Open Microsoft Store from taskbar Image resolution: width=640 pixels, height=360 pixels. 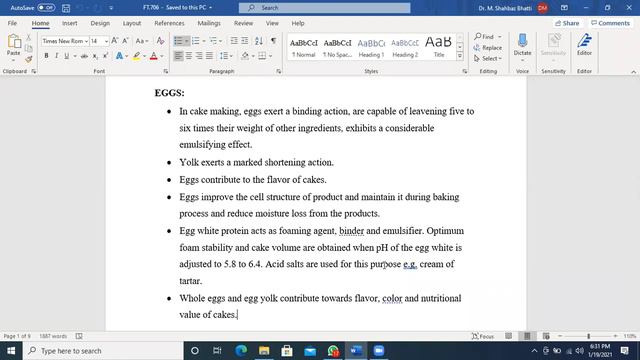(287, 351)
